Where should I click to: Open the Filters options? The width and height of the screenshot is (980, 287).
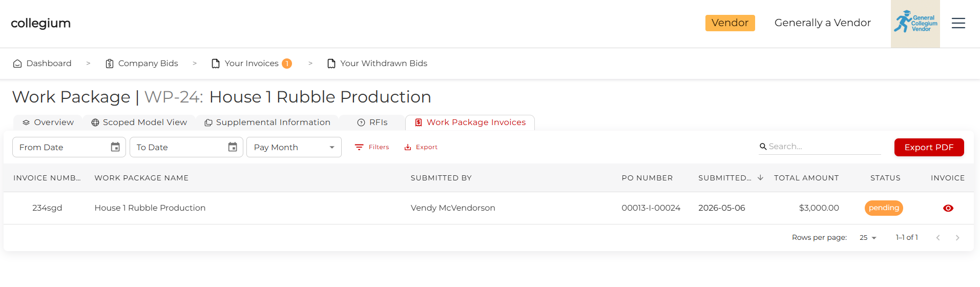click(372, 147)
